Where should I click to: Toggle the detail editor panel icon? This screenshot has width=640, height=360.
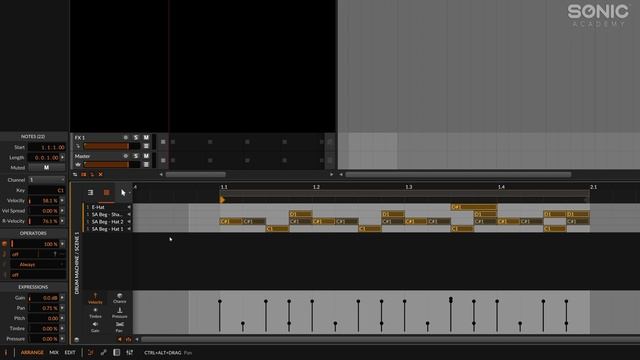tap(91, 352)
